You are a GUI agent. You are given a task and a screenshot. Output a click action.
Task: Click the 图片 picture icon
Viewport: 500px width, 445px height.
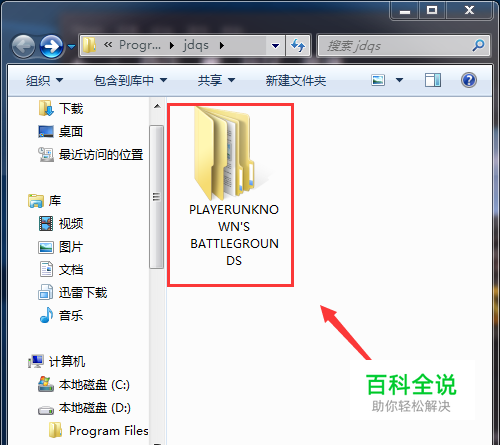pos(46,247)
